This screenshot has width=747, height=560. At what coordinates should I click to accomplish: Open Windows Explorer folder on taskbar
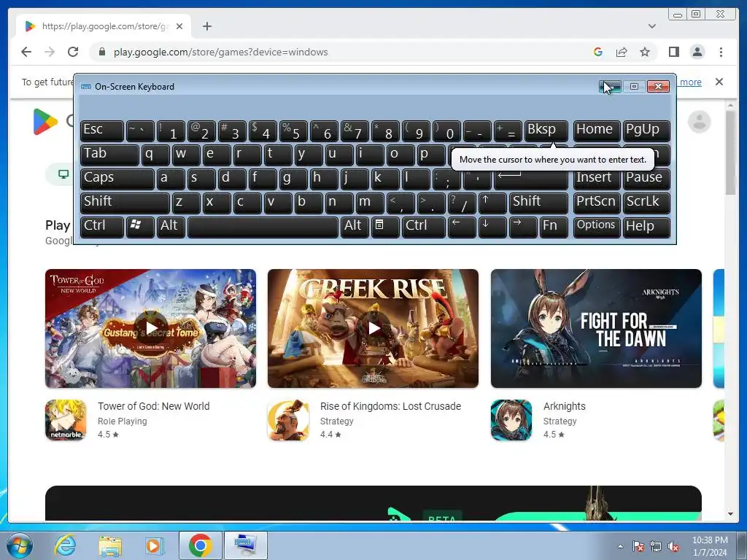(110, 545)
